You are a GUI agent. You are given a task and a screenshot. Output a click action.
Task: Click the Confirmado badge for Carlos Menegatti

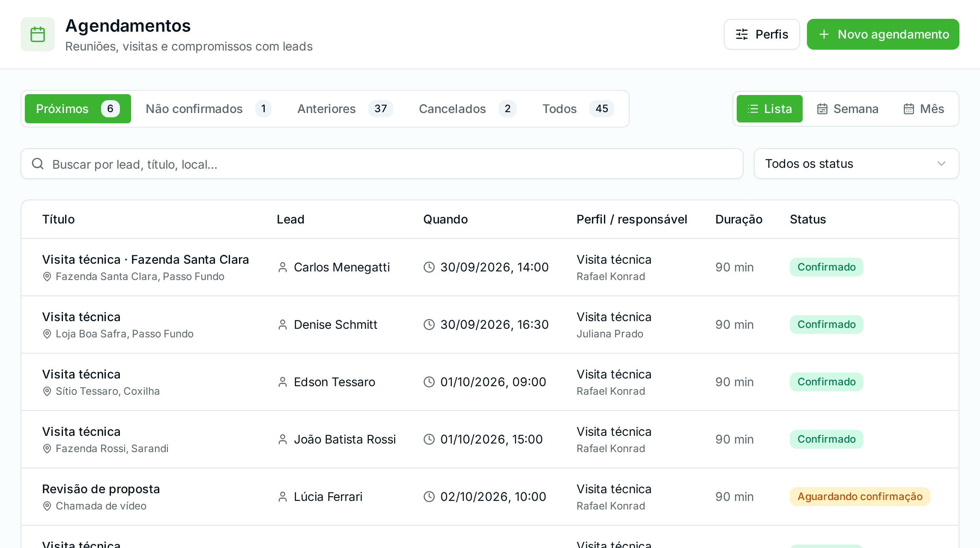(827, 267)
